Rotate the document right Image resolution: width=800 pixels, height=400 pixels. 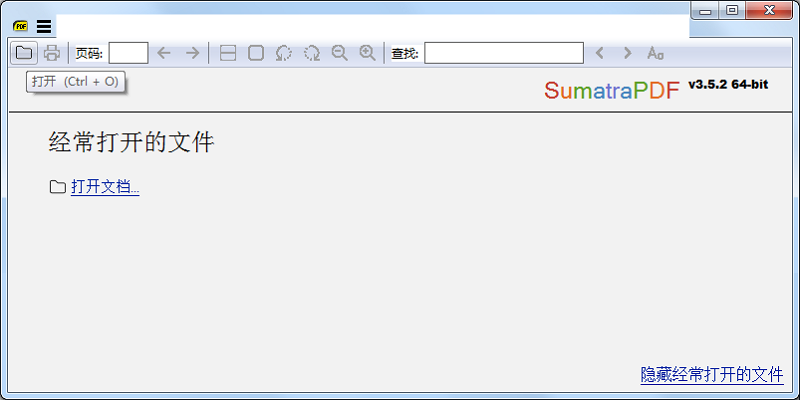click(x=312, y=53)
